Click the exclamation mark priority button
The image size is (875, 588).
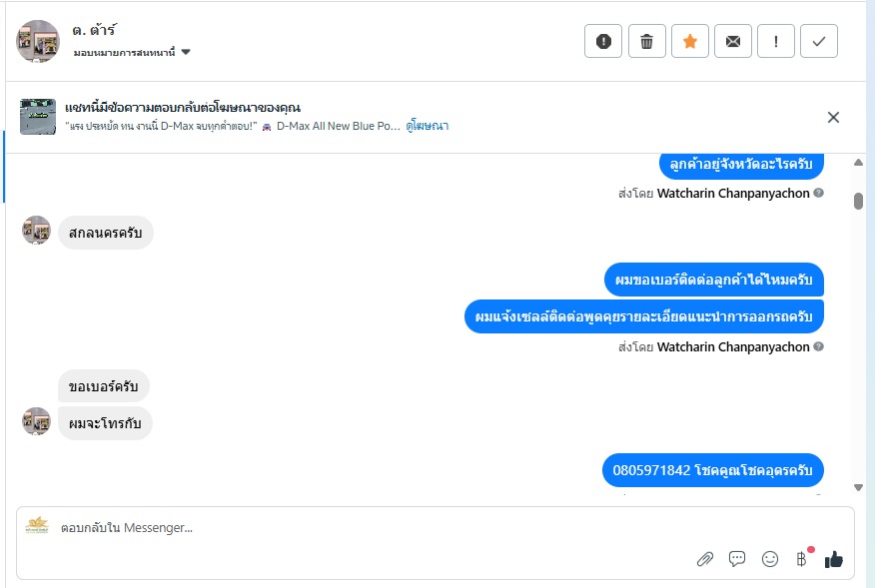coord(775,41)
